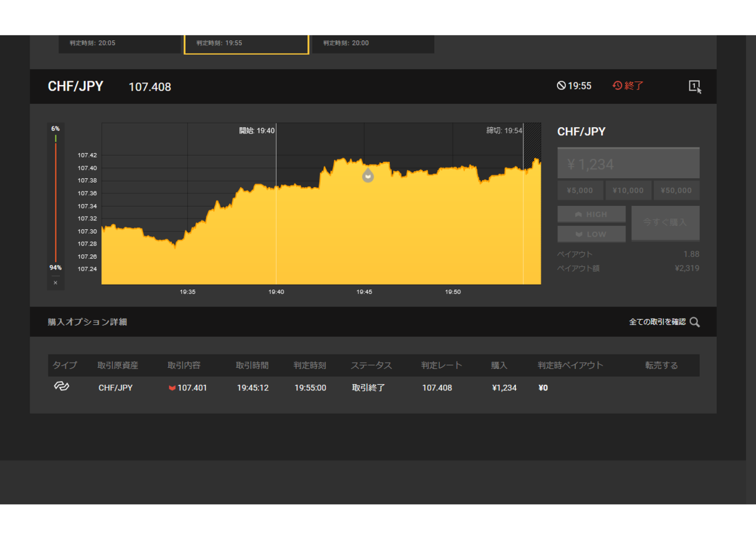Image resolution: width=756 pixels, height=539 pixels.
Task: Click the 購入オプション詳細 section heading
Action: pos(88,322)
